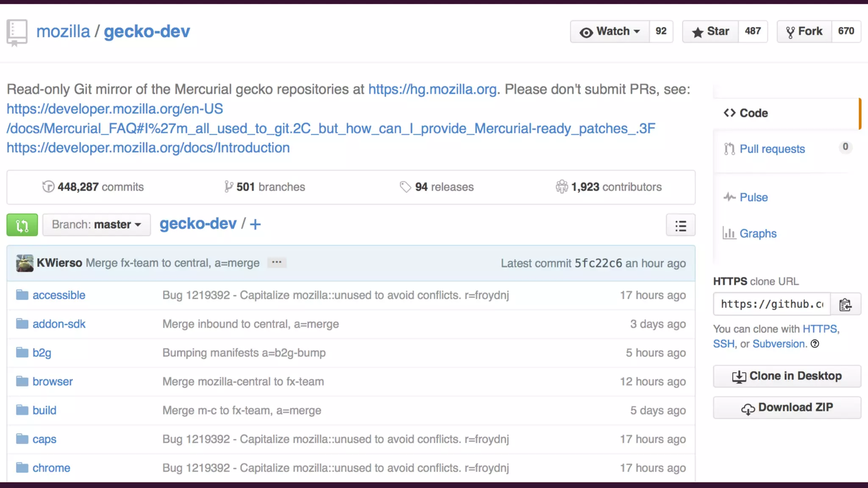
Task: Open the accessible folder
Action: click(59, 295)
